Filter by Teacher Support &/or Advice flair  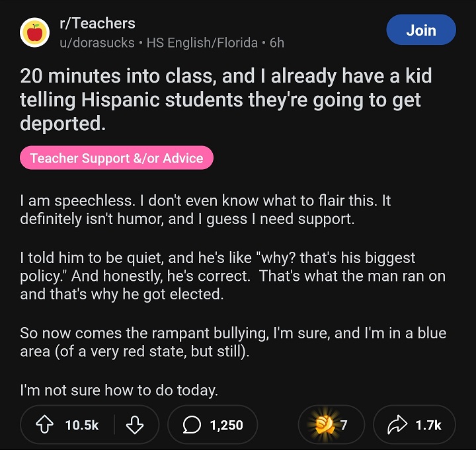pyautogui.click(x=116, y=158)
